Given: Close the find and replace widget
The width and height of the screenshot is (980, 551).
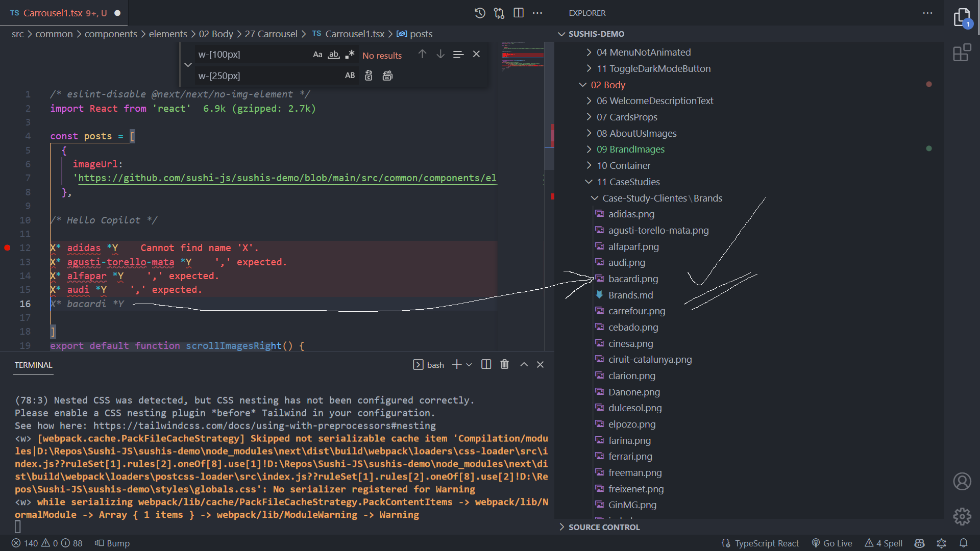Looking at the screenshot, I should (x=476, y=54).
